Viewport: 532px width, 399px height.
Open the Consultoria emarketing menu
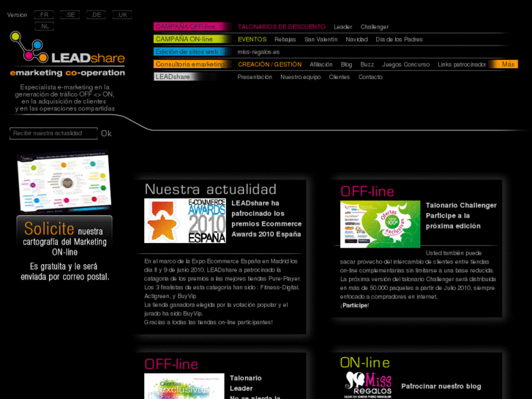point(192,64)
